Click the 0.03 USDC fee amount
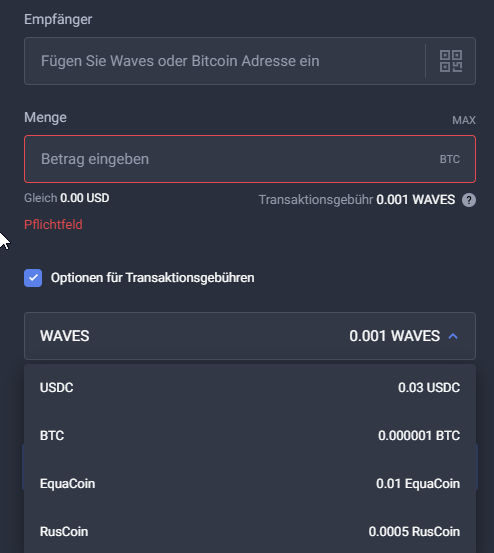 [429, 388]
